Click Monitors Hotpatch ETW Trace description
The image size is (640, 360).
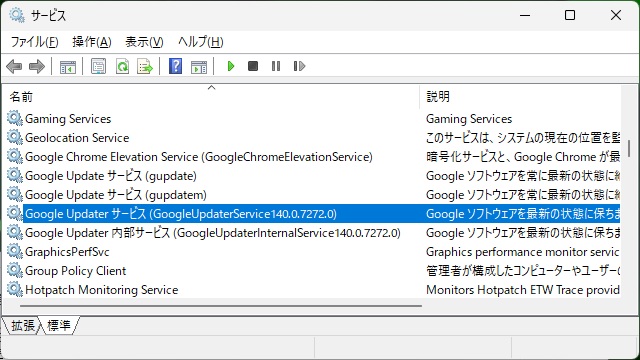pyautogui.click(x=523, y=290)
